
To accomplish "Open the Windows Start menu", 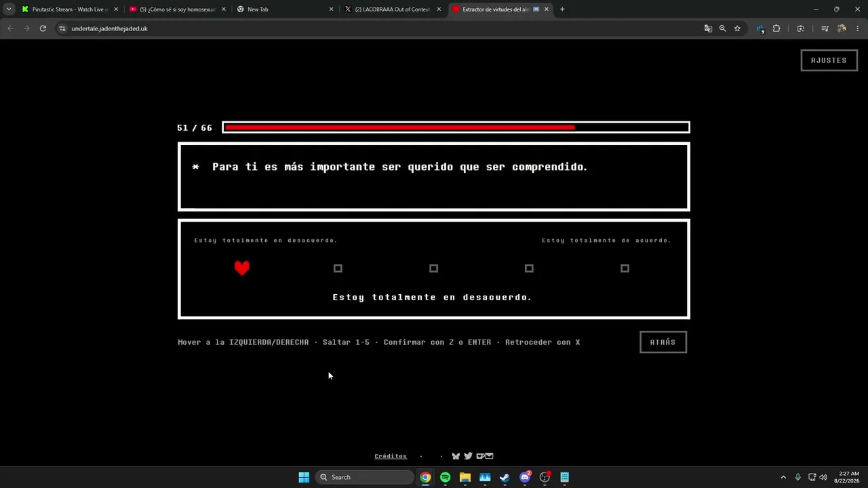I will tap(304, 477).
